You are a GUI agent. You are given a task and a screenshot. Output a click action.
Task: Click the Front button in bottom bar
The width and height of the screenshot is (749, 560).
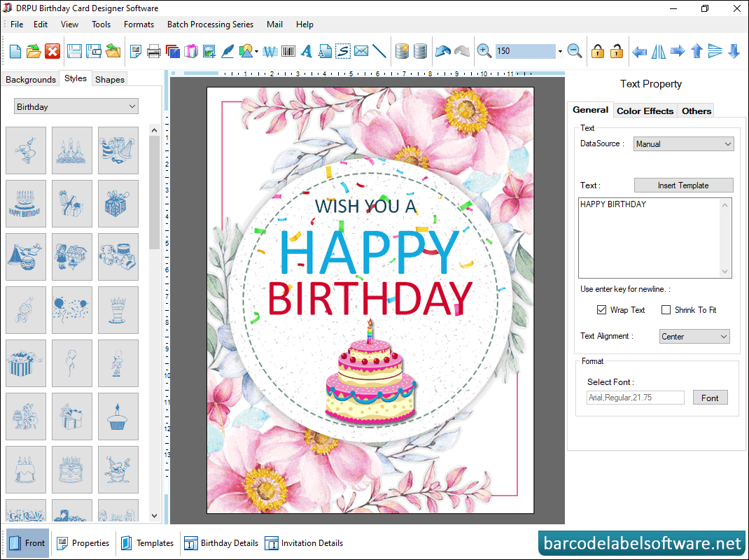coord(27,543)
